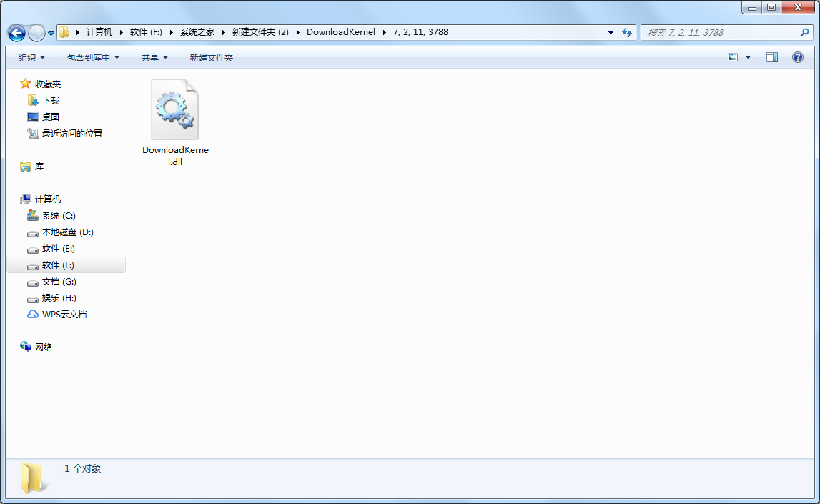Open the DownloadKernel.dll file
Image resolution: width=820 pixels, height=504 pixels.
pyautogui.click(x=174, y=109)
